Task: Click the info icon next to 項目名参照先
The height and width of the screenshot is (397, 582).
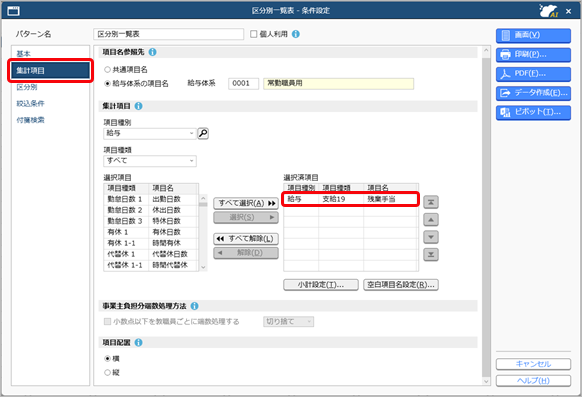Action: (x=152, y=52)
